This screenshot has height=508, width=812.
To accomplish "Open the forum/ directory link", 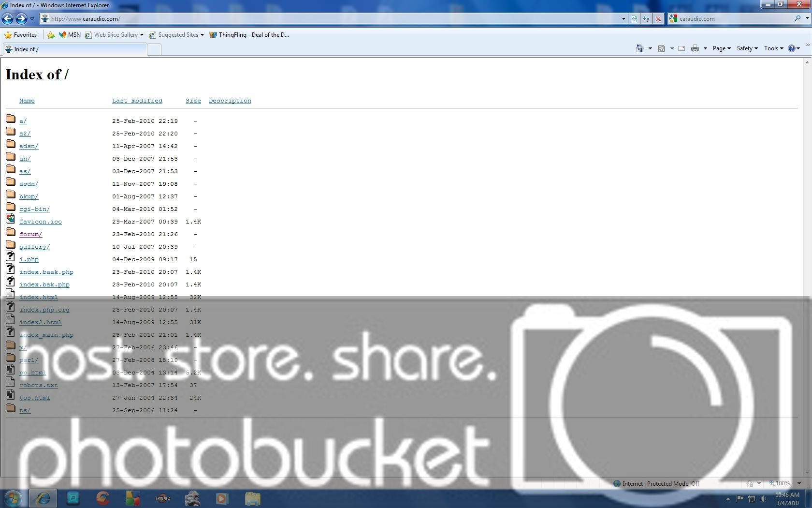I will (x=31, y=234).
